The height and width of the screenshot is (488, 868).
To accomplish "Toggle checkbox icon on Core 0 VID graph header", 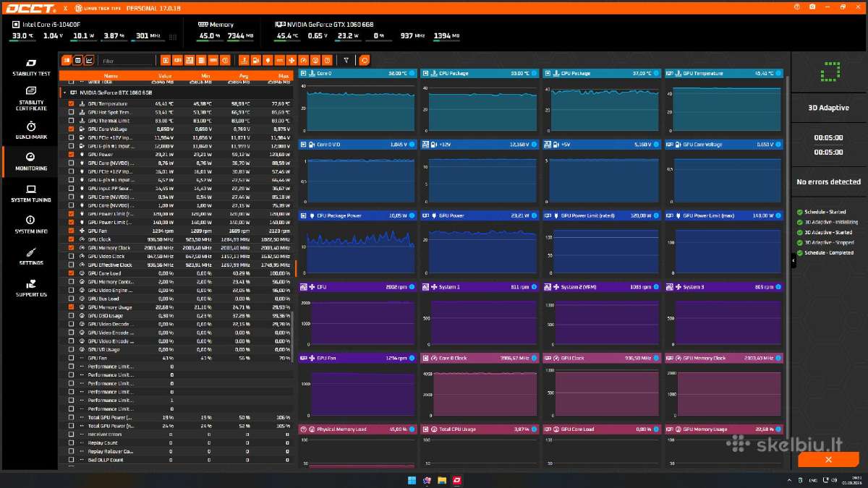I will click(302, 145).
